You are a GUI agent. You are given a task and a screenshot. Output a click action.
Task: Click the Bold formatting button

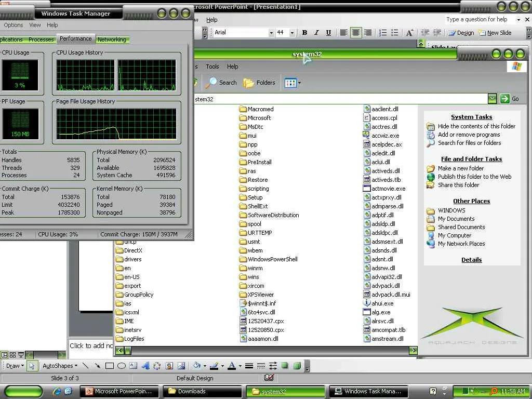click(x=304, y=33)
